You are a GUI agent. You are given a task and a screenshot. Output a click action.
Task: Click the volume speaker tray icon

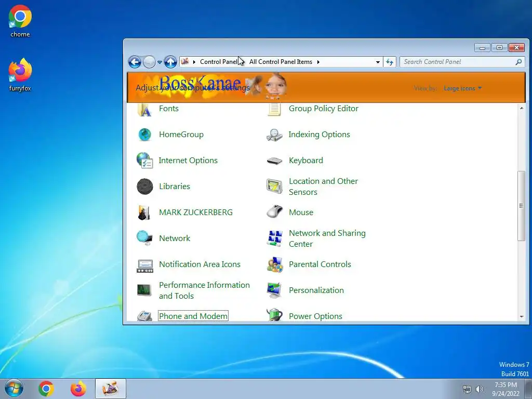pyautogui.click(x=480, y=389)
